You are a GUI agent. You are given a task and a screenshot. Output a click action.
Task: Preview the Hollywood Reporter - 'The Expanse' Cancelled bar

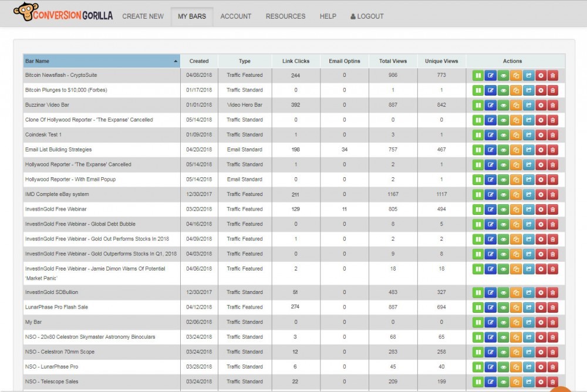[x=503, y=165]
